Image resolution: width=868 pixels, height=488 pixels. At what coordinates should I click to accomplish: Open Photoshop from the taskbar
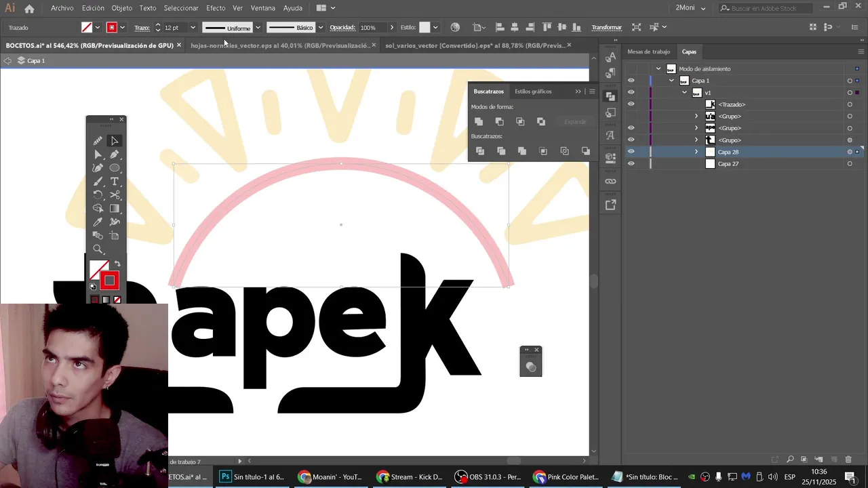(x=252, y=476)
